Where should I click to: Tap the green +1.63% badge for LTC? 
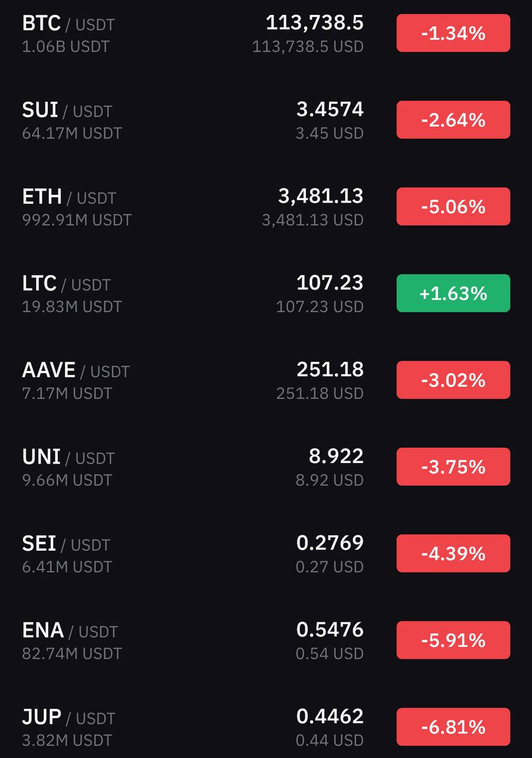pos(453,293)
